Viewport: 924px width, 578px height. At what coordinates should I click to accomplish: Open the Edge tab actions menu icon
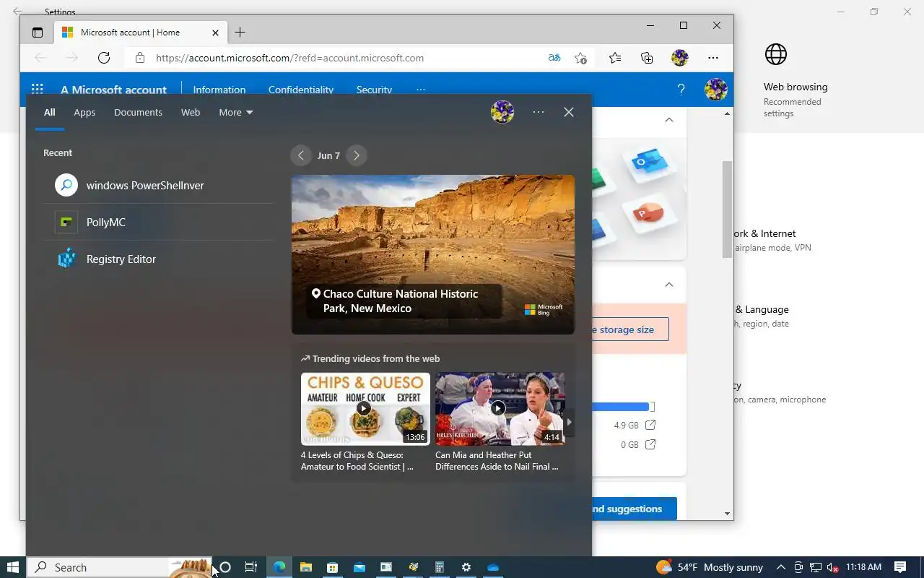point(38,33)
